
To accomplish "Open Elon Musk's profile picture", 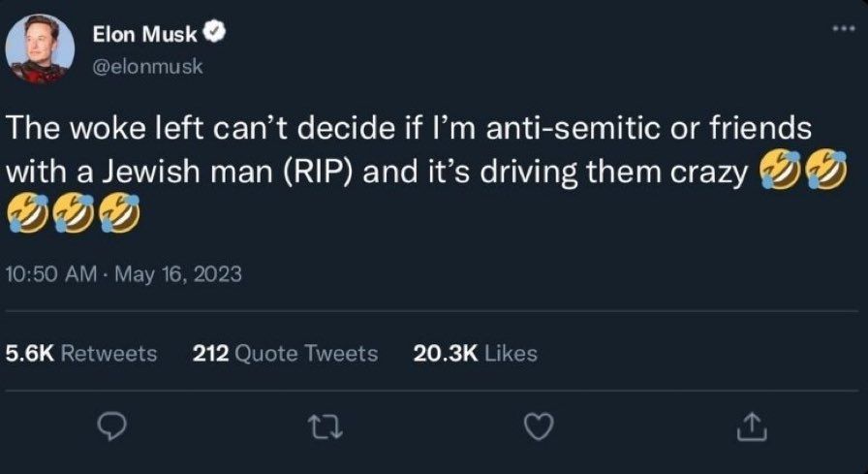I will pyautogui.click(x=40, y=48).
